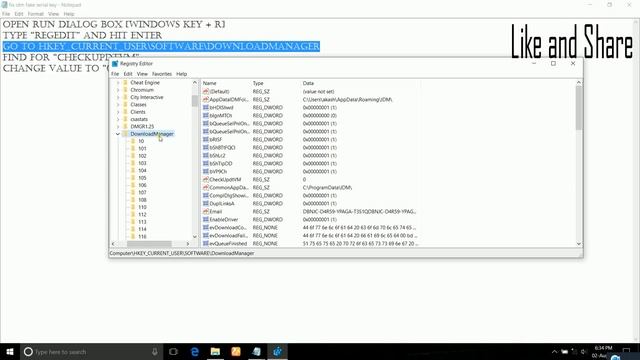The height and width of the screenshot is (360, 640).
Task: Click the Email string value icon
Action: pos(206,211)
